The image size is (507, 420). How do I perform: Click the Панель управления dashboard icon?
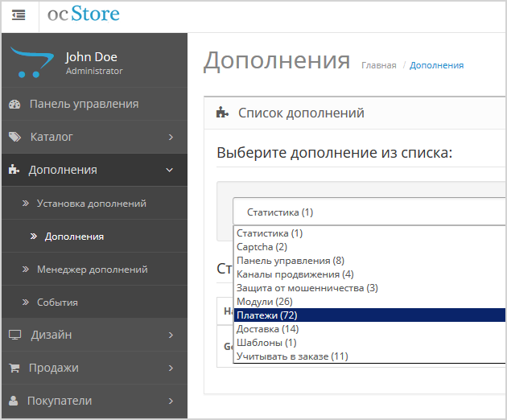point(14,104)
